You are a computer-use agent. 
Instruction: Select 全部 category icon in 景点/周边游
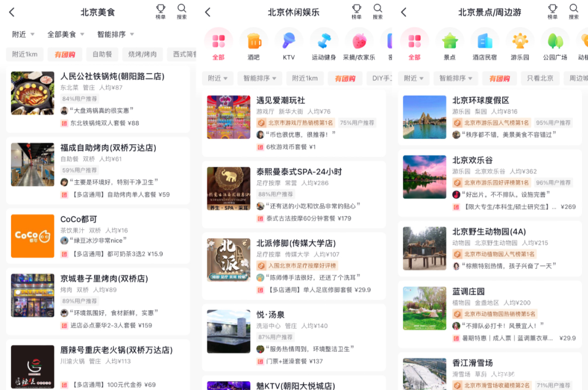click(x=414, y=41)
